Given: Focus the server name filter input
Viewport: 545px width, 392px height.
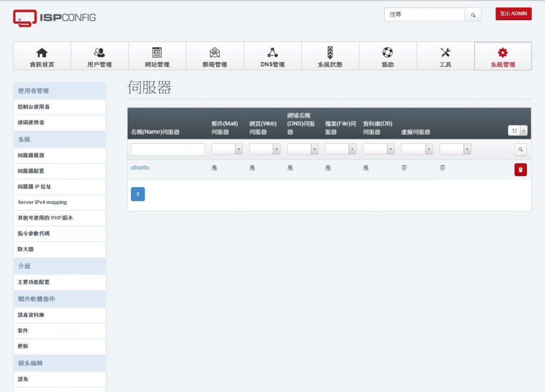Looking at the screenshot, I should 168,149.
